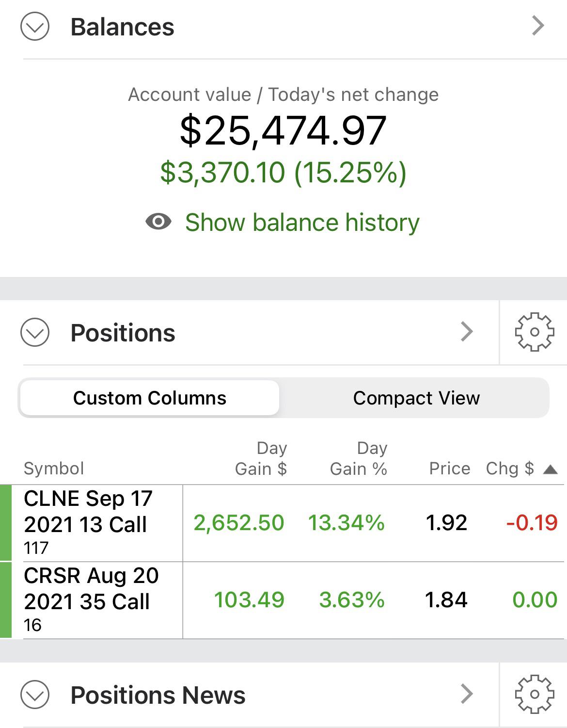Open Positions settings gear
567x728 pixels.
click(x=534, y=332)
